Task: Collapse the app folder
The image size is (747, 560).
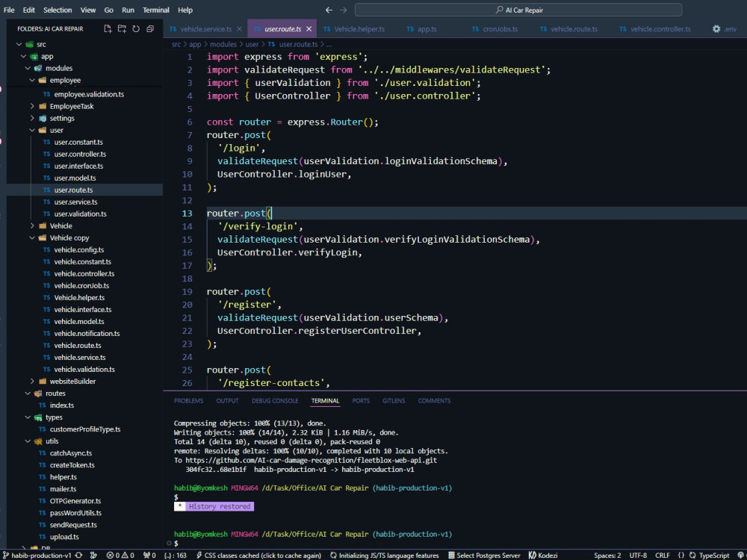Action: tap(23, 56)
